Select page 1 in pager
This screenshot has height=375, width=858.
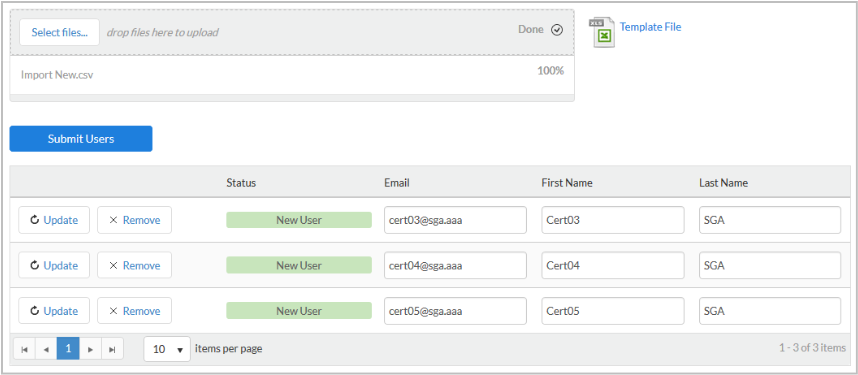68,349
